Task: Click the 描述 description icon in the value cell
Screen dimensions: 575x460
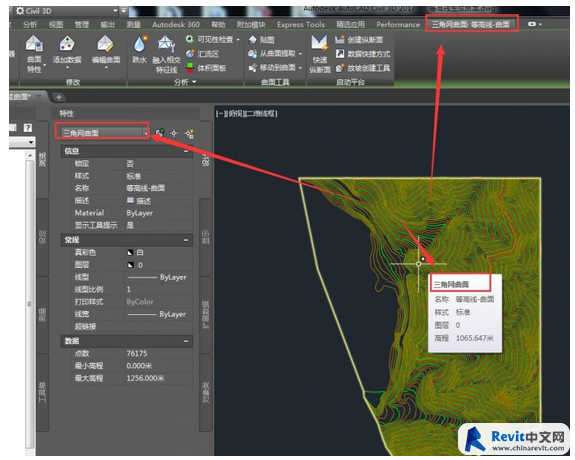Action: 130,200
